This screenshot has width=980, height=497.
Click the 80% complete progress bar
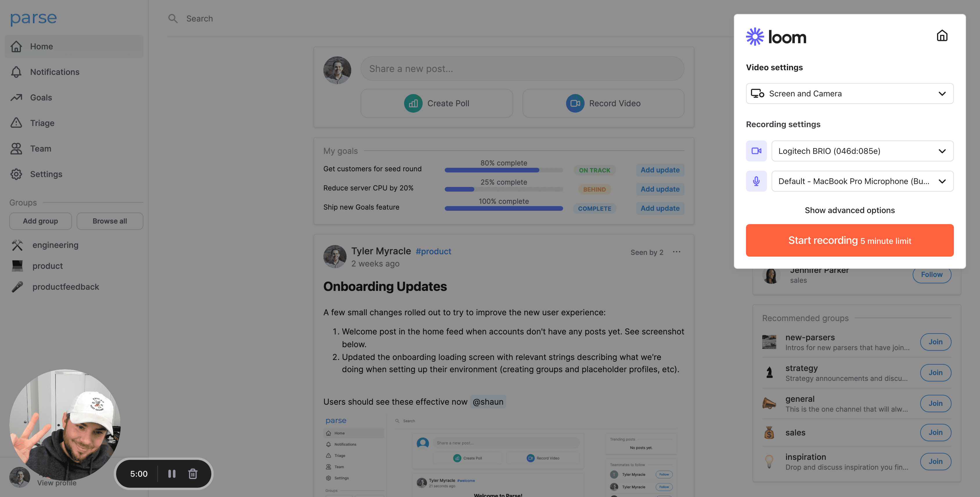click(x=504, y=170)
